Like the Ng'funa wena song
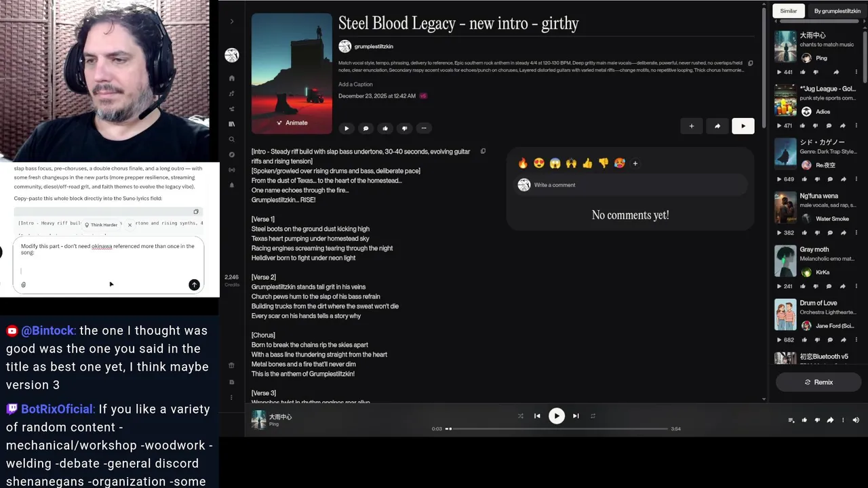Image resolution: width=868 pixels, height=488 pixels. [804, 232]
